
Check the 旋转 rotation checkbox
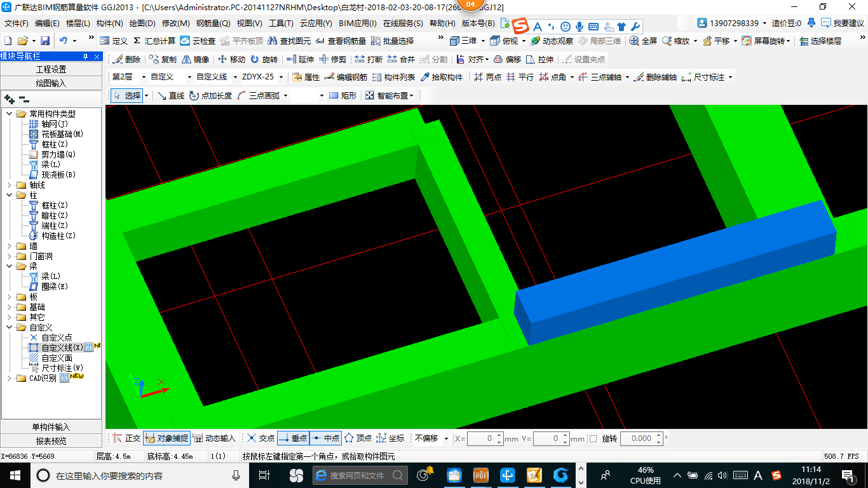pos(593,438)
